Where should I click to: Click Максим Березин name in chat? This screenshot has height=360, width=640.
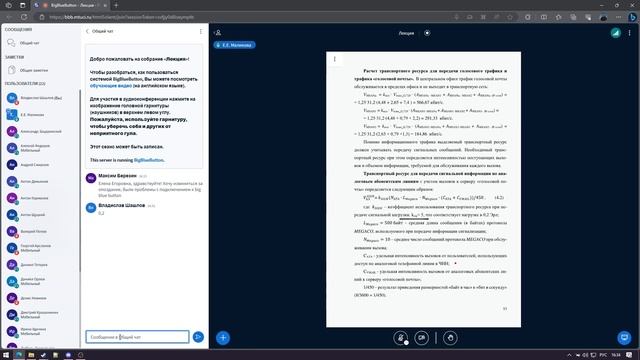tap(118, 176)
